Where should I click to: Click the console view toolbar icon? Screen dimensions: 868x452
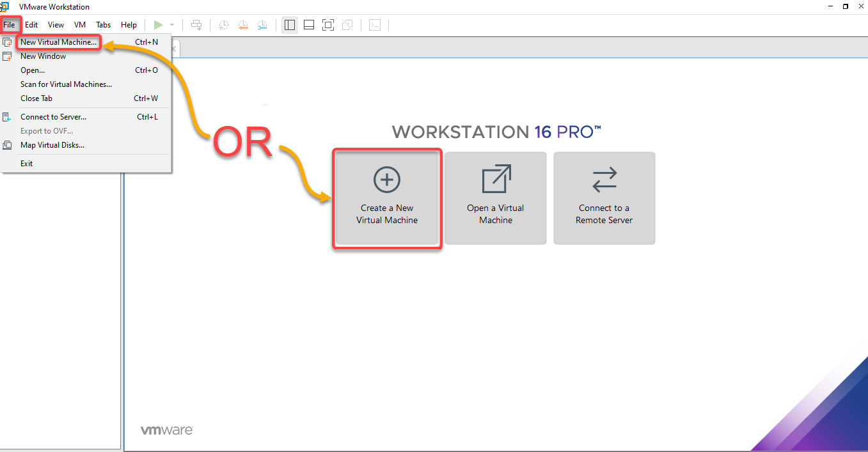[x=375, y=25]
